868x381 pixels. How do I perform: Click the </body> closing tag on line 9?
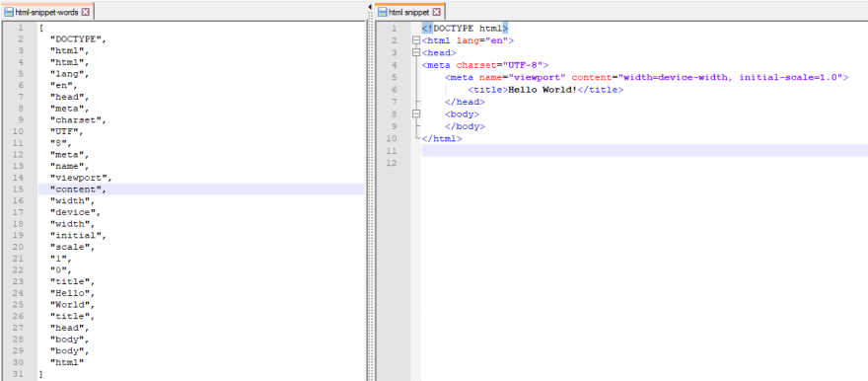coord(465,126)
